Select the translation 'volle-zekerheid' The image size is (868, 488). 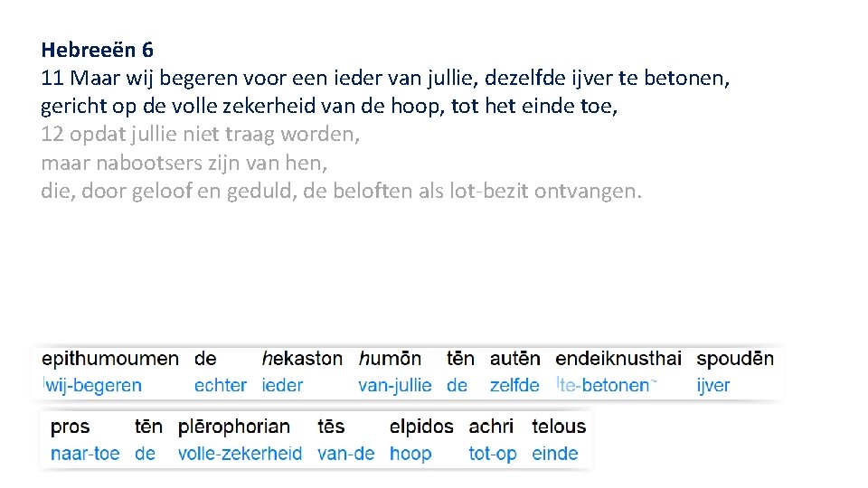tap(240, 454)
